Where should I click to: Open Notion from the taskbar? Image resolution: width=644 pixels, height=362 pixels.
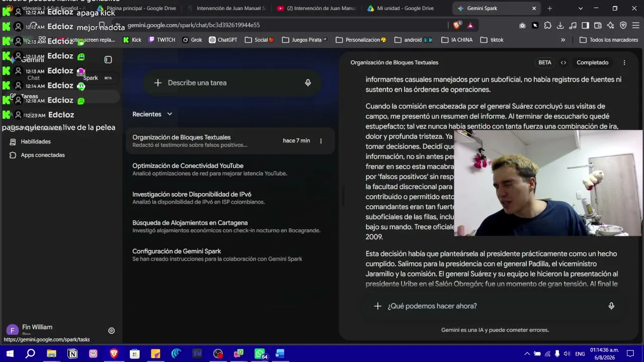[72, 354]
